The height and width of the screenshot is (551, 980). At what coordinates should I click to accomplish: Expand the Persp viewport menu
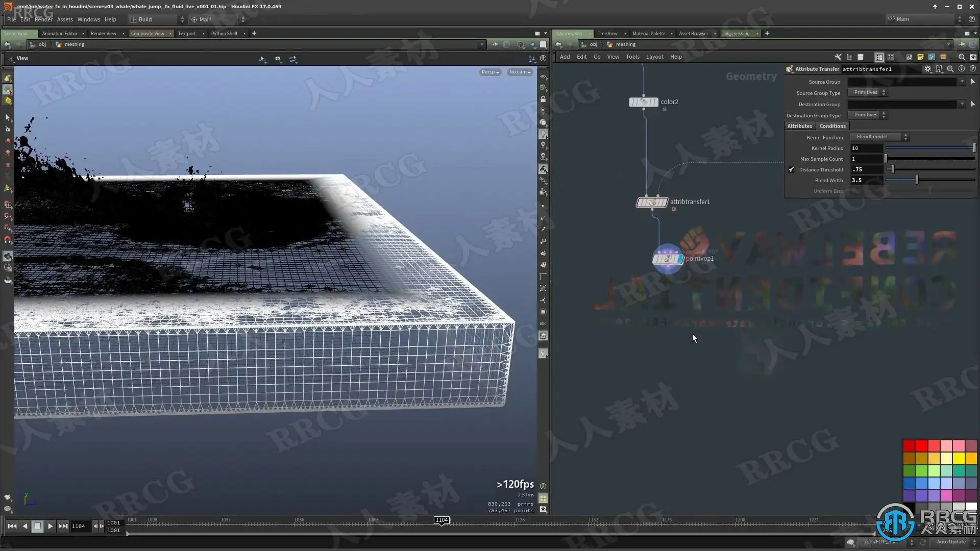[490, 72]
